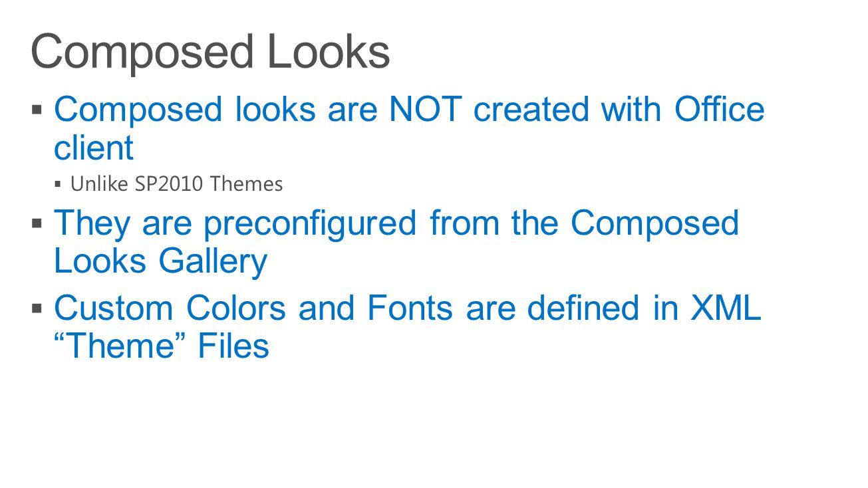Click the word "They" starting second bullet
868x488 pixels.
point(92,223)
